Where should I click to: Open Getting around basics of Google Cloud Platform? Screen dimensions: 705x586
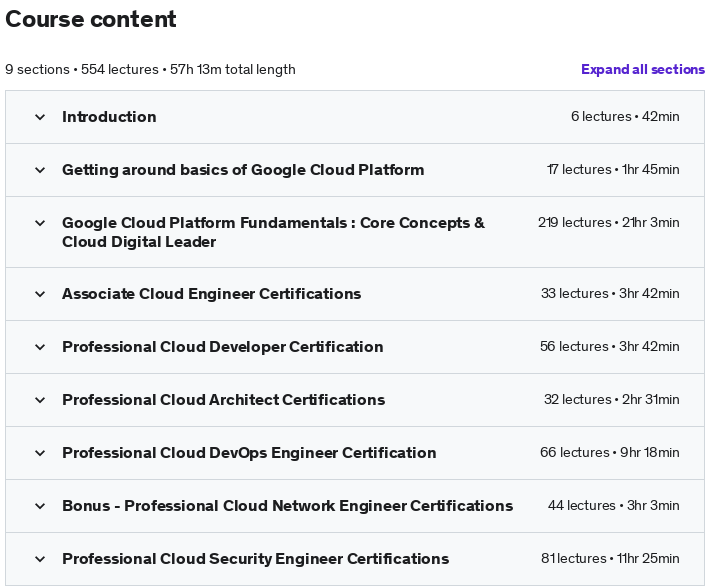[243, 170]
